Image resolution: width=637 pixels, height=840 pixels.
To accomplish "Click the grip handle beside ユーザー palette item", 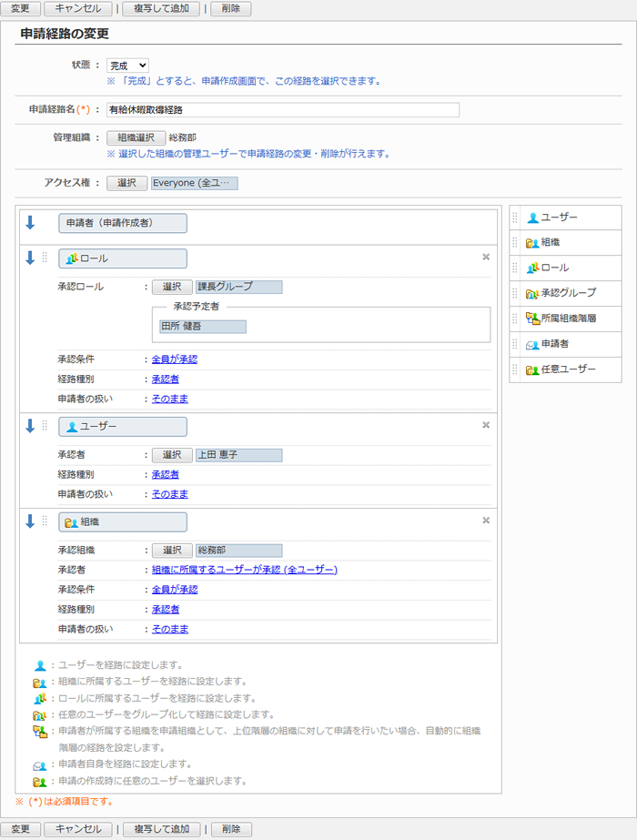I will 515,218.
